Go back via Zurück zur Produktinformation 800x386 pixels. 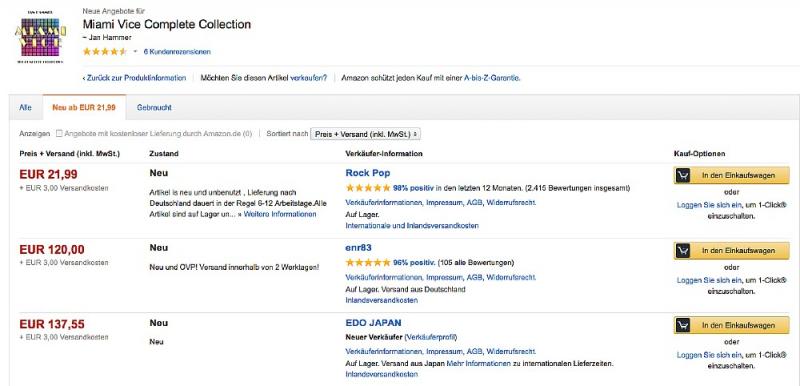pos(134,78)
